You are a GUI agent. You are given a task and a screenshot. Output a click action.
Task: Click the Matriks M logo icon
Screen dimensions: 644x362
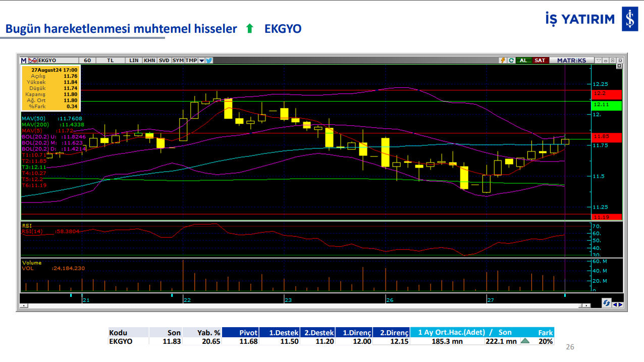click(x=24, y=60)
